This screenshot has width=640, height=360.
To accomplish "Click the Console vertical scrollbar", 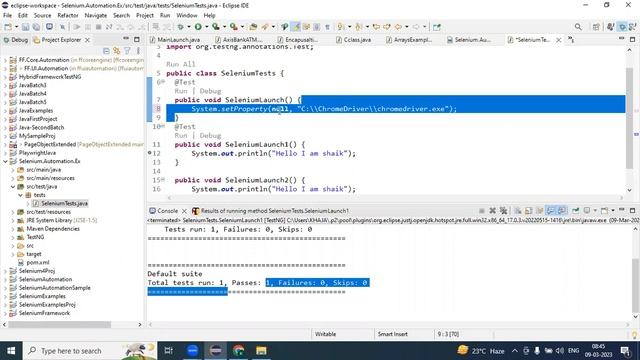I will click(636, 284).
